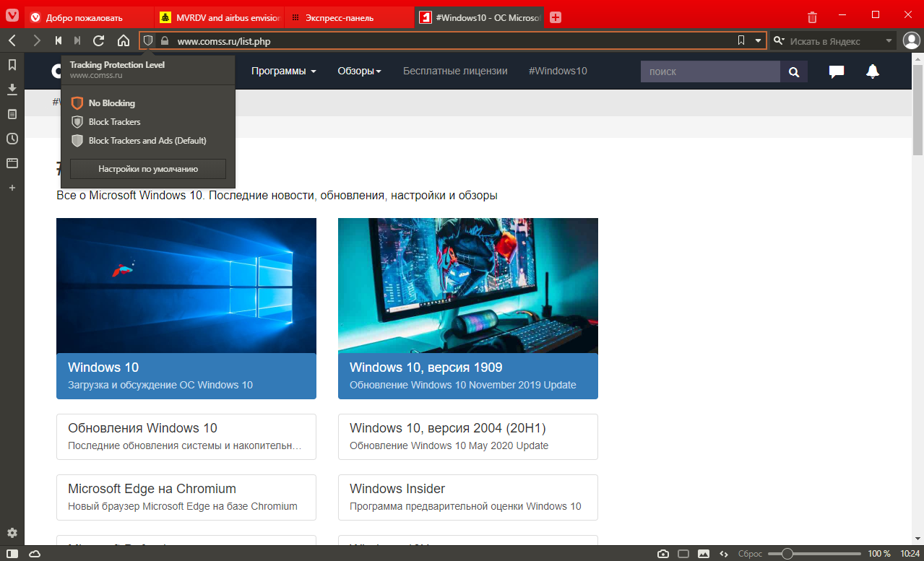Viewport: 924px width, 561px height.
Task: Open the Downloads panel
Action: pos(12,90)
